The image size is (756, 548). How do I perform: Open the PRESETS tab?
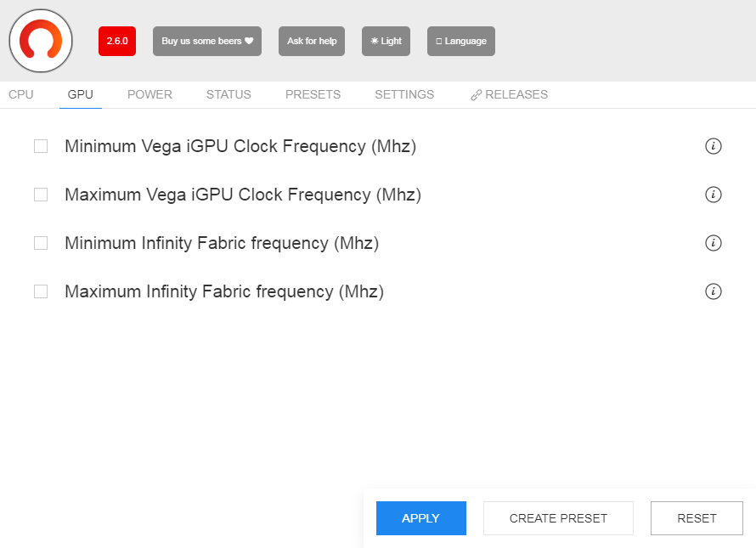point(313,94)
